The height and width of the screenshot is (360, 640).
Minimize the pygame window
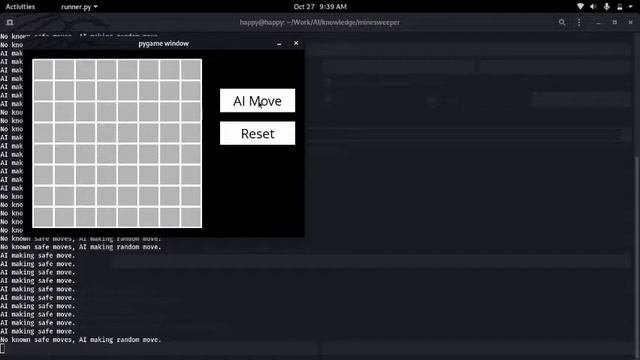tap(279, 43)
